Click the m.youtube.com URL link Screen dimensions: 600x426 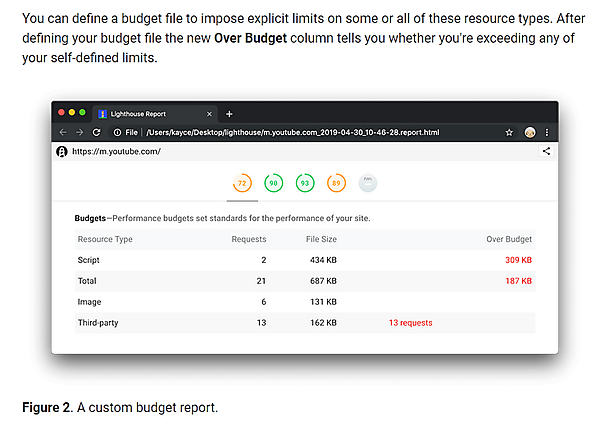click(x=116, y=152)
